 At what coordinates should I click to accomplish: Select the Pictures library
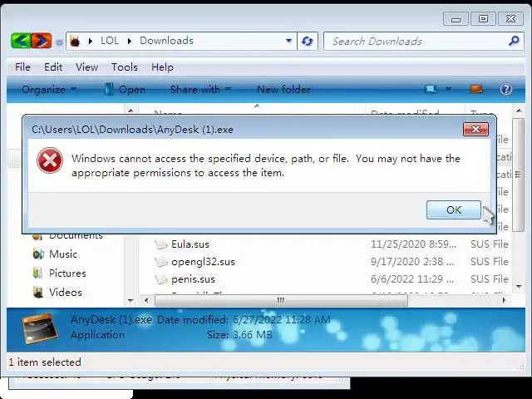click(x=67, y=273)
